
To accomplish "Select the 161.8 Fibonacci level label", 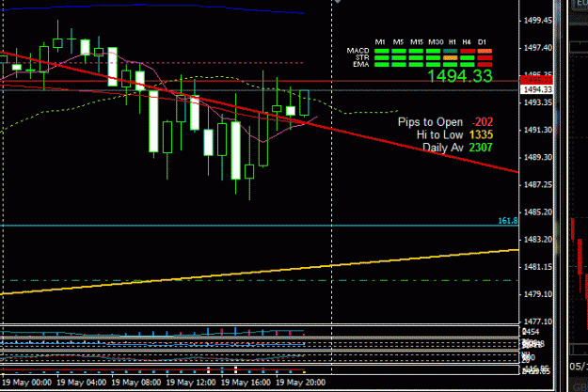I will point(508,221).
